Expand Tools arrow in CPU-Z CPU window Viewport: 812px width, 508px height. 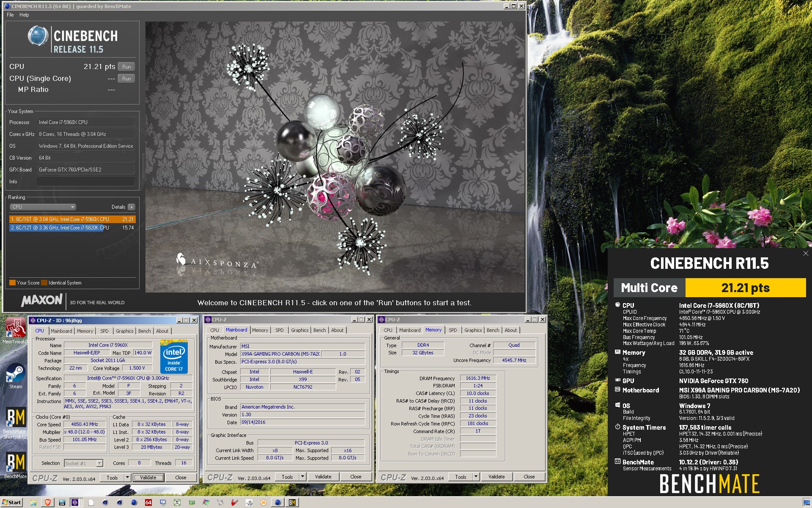(x=127, y=478)
